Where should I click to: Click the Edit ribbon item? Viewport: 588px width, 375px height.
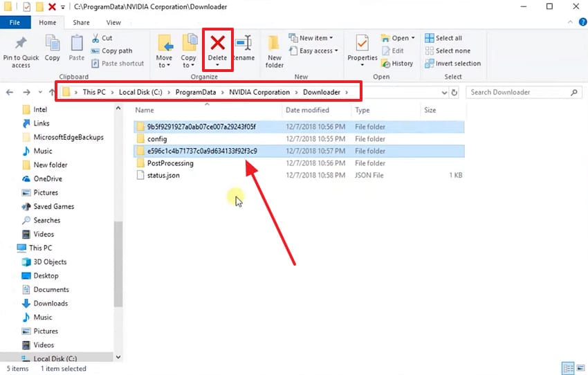pos(393,51)
